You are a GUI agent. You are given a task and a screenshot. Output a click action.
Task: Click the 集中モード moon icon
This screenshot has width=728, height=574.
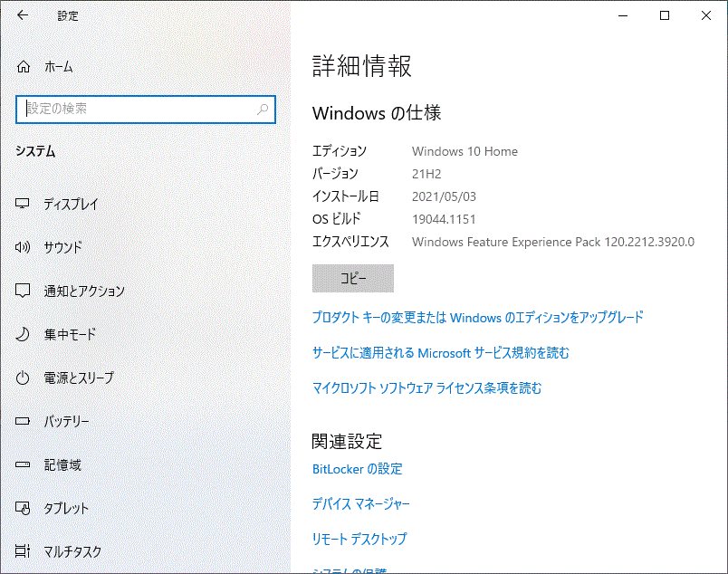[23, 334]
